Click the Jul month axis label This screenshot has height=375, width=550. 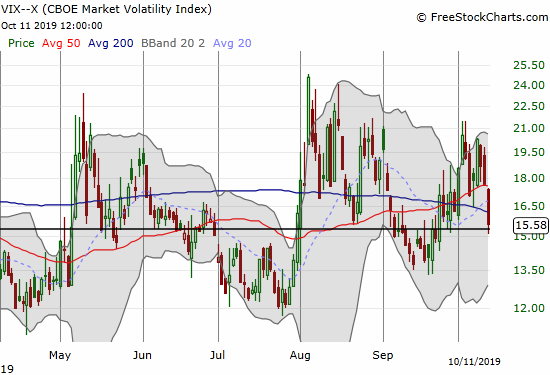(217, 355)
